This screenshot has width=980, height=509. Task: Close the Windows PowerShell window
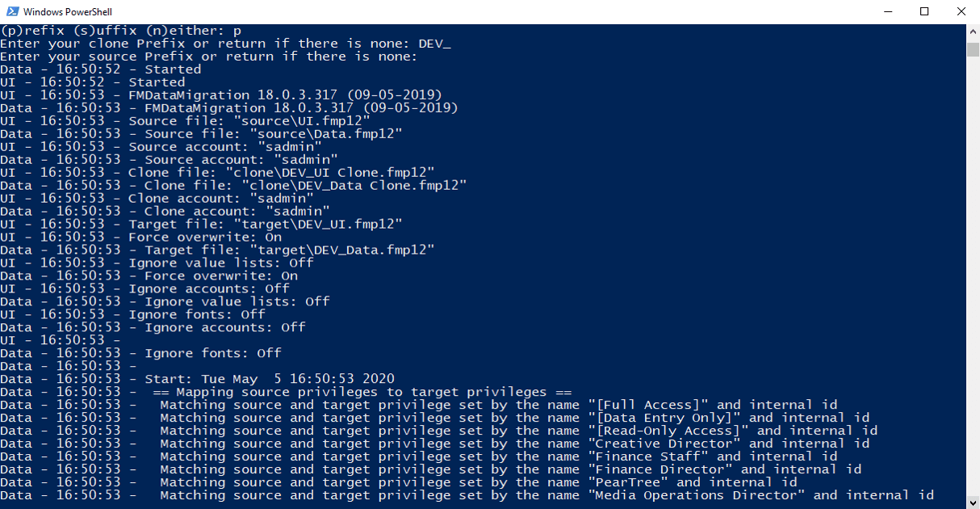[961, 12]
